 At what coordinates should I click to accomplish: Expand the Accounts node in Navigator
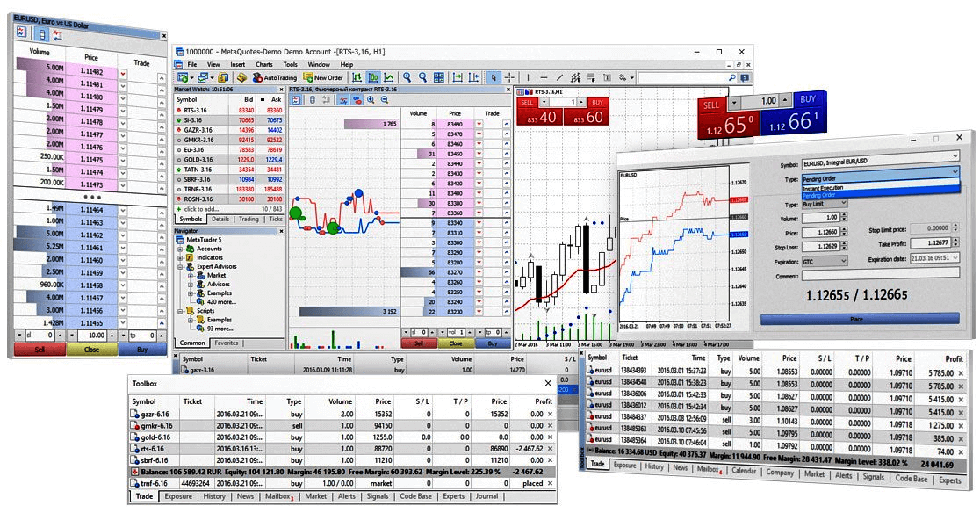click(180, 249)
